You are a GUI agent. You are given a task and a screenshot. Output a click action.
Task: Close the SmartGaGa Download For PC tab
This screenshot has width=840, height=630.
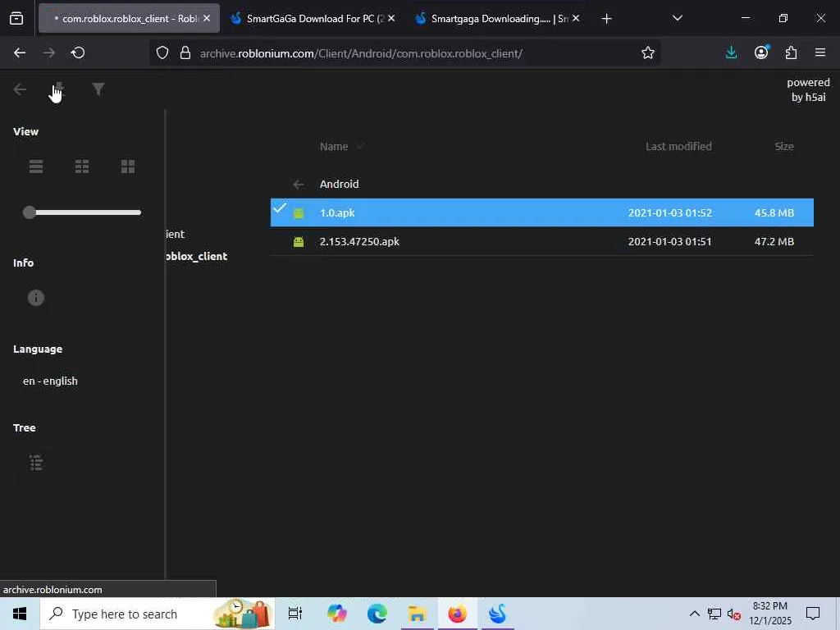point(391,18)
